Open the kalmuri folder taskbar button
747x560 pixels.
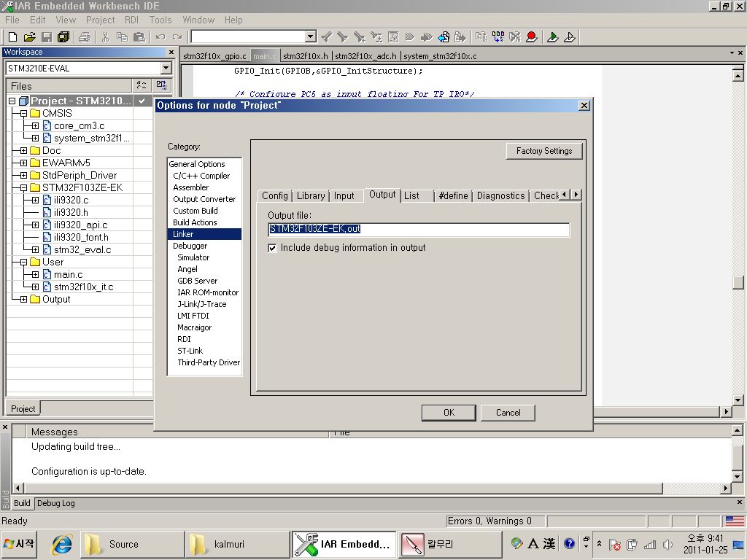pos(237,544)
